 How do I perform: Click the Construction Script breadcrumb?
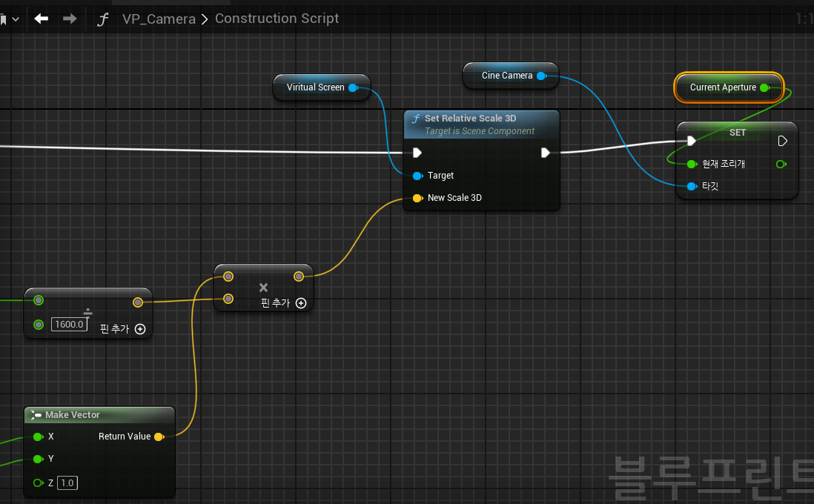tap(277, 19)
